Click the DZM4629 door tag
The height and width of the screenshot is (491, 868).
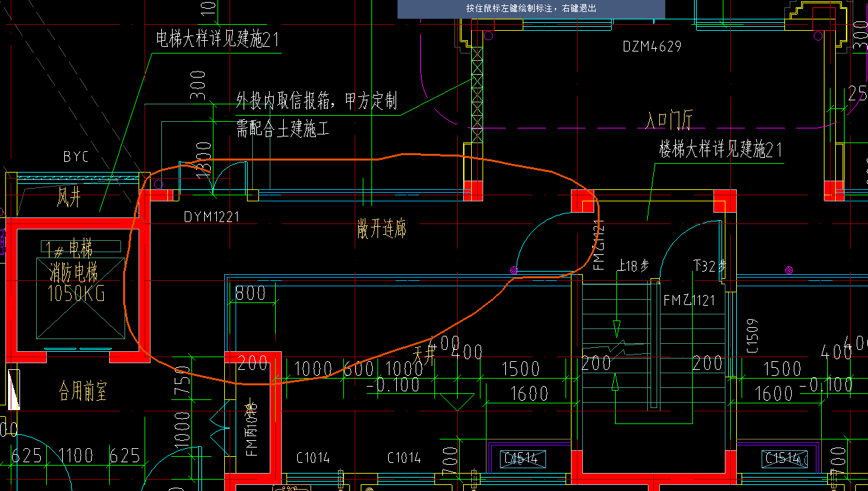click(x=652, y=47)
